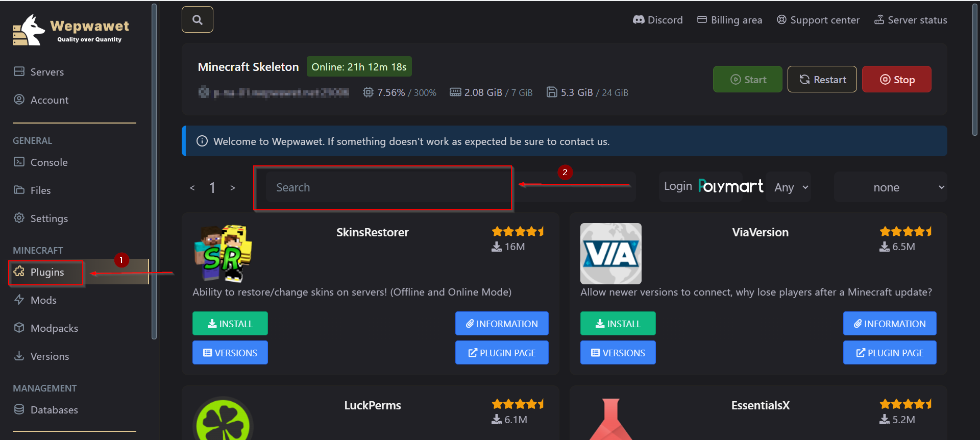Install the ViaVersion plugin

click(618, 324)
